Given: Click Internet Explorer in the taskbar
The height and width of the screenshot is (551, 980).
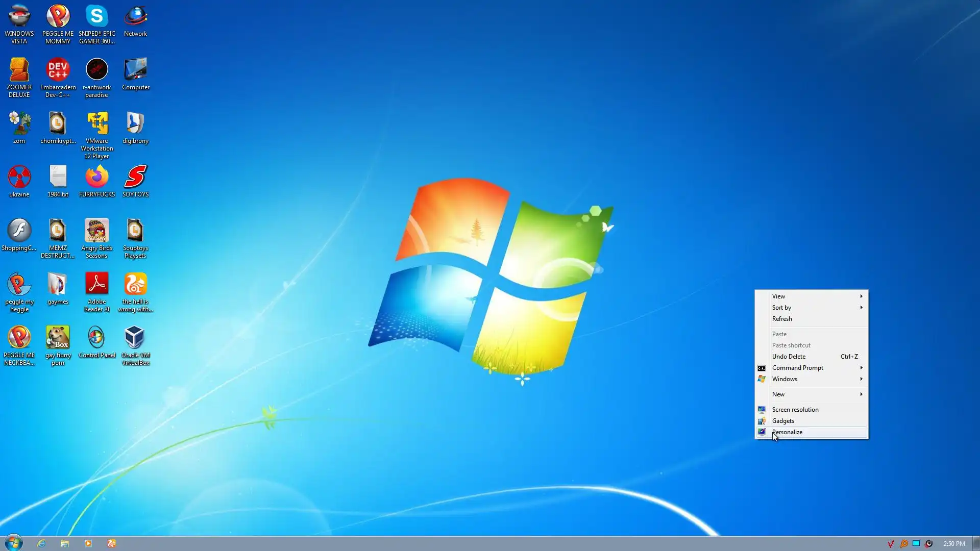Looking at the screenshot, I should coord(41,543).
